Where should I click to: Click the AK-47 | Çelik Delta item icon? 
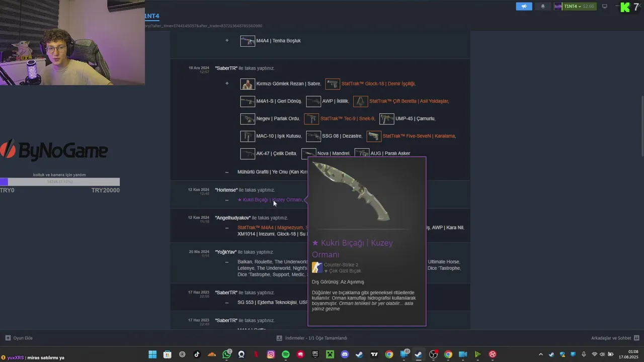coord(248,153)
